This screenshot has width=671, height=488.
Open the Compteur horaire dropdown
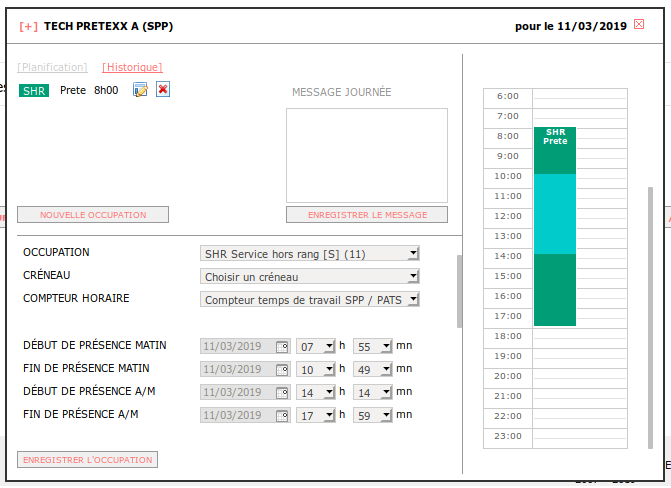[309, 300]
